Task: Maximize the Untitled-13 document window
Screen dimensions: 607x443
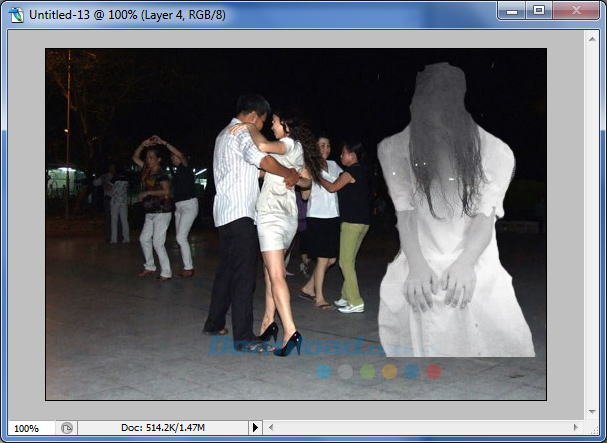Action: point(539,10)
